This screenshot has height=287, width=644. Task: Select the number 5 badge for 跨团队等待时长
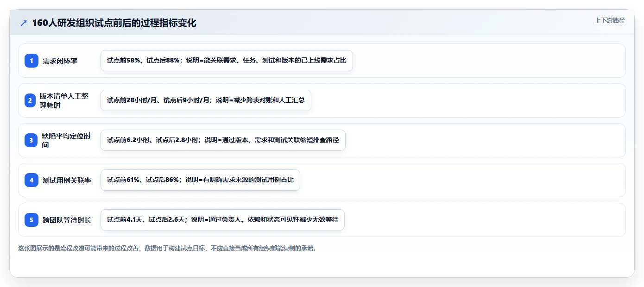tap(32, 220)
